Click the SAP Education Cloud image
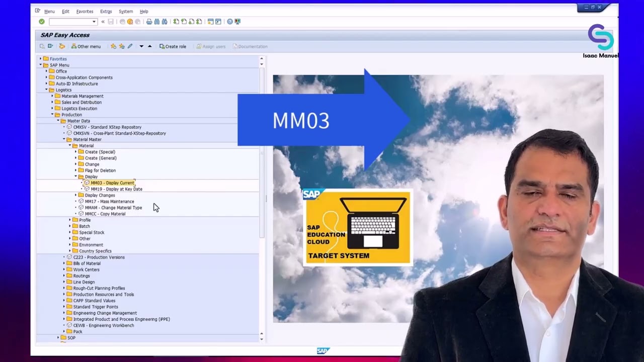Viewport: 644px width, 362px height. (357, 227)
